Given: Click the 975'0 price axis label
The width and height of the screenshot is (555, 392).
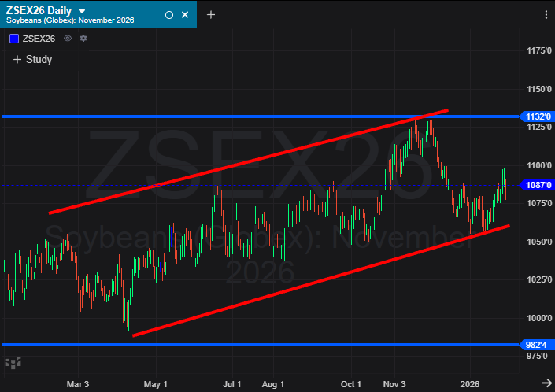Looking at the screenshot, I should click(x=537, y=356).
